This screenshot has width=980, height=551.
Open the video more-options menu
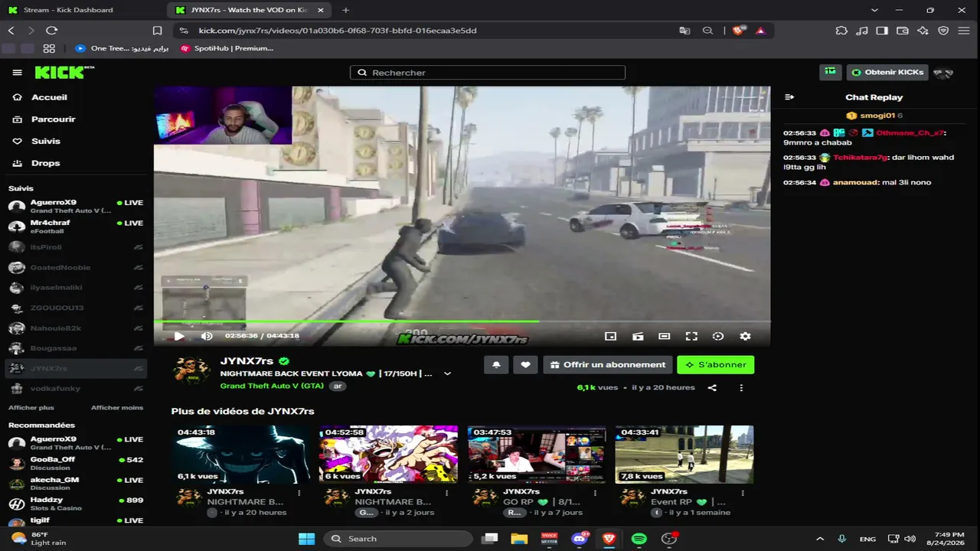[x=741, y=388]
